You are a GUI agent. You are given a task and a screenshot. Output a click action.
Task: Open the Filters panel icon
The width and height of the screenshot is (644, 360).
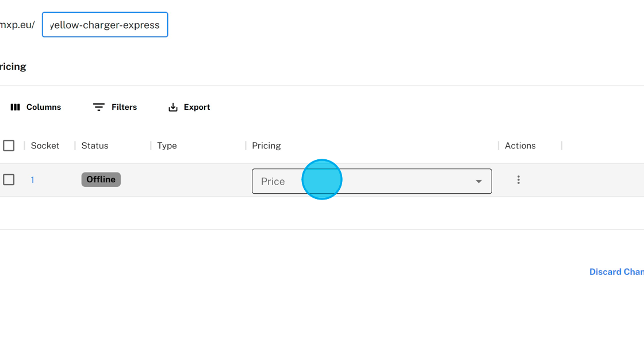[99, 108]
